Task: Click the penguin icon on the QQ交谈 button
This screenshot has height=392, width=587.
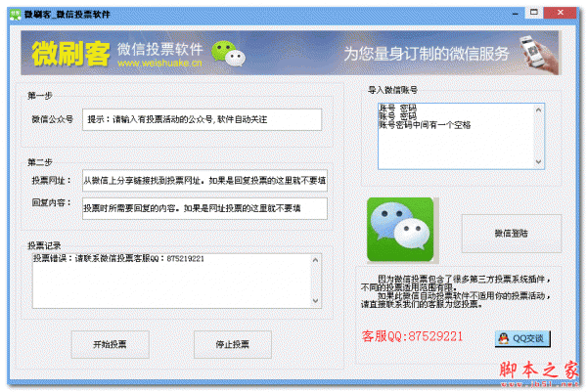Action: coord(504,338)
